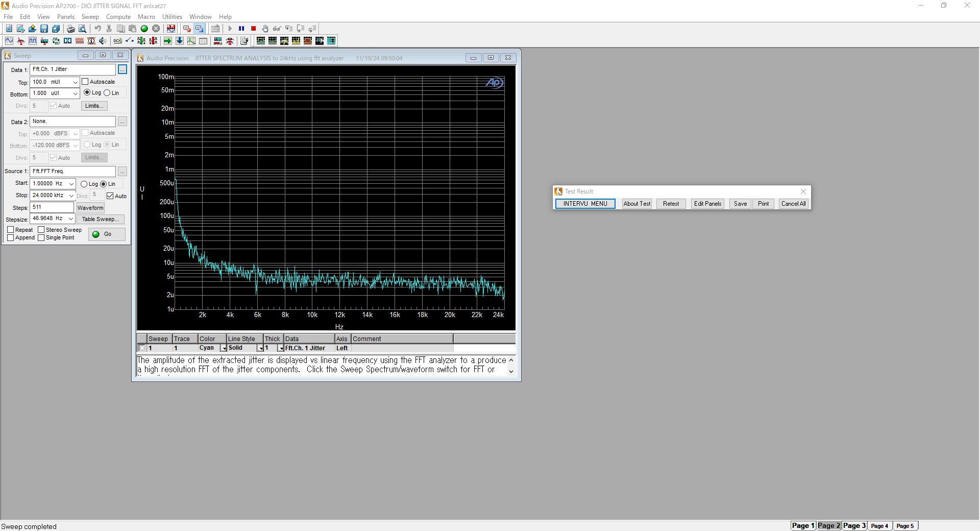The width and height of the screenshot is (980, 531).
Task: Open Data 1 Top units dropdown
Action: point(75,82)
